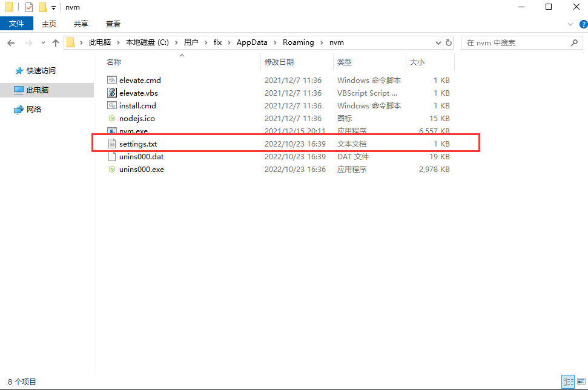Navigate to 用户 breadcrumb
Image resolution: width=588 pixels, height=390 pixels.
[191, 42]
